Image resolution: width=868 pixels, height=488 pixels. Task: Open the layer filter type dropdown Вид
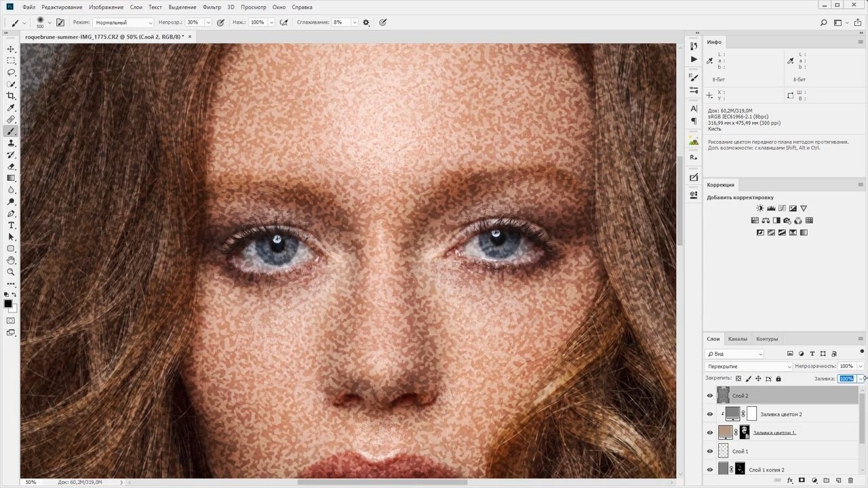pos(734,354)
